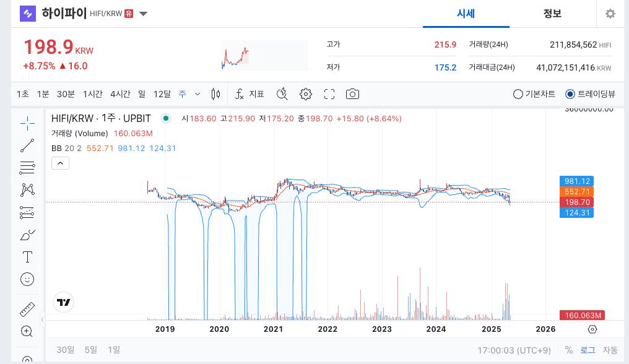Click the HIFI/KRW · 1주 · UPBIT legend title

click(x=101, y=118)
